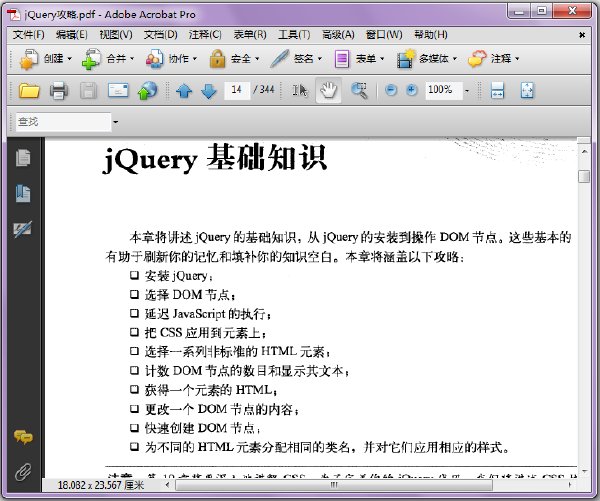Click the jQuery 基础知识 heading
This screenshot has height=501, width=600.
coord(215,158)
